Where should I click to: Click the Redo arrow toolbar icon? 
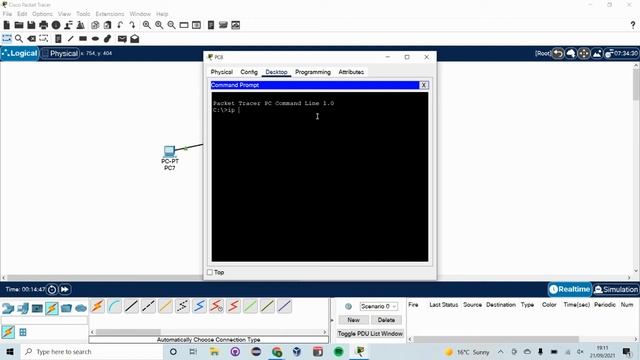click(132, 25)
